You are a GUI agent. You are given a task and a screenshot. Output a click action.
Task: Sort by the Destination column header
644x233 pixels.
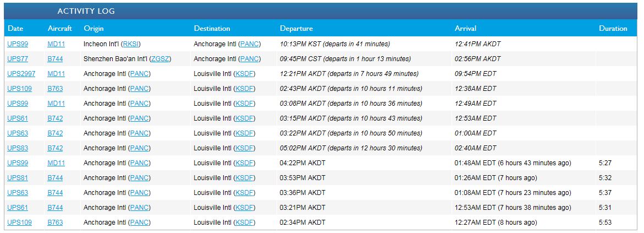[x=212, y=29]
